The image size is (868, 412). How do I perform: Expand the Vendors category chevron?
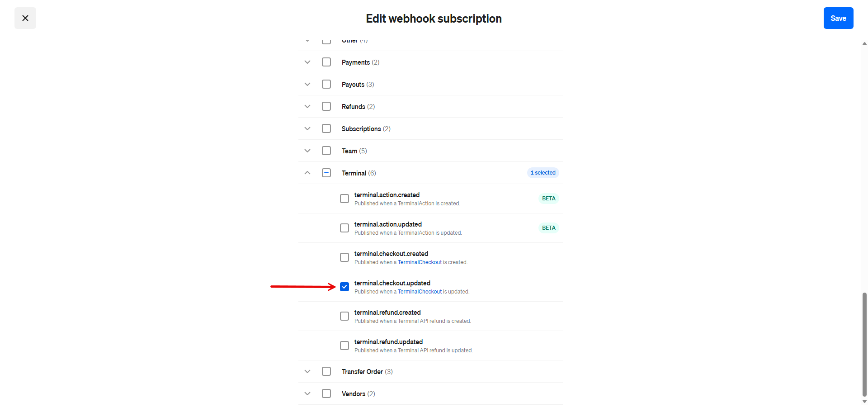click(x=307, y=393)
